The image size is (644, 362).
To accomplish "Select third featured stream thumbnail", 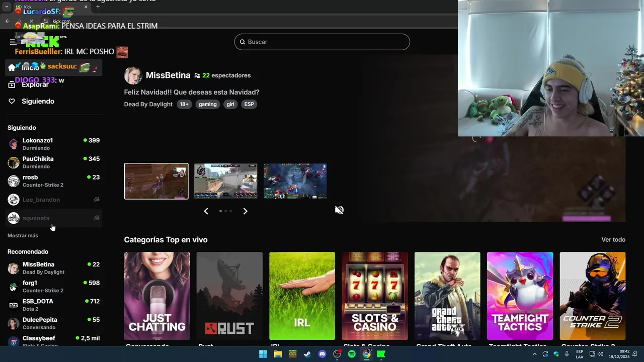I will [x=295, y=181].
